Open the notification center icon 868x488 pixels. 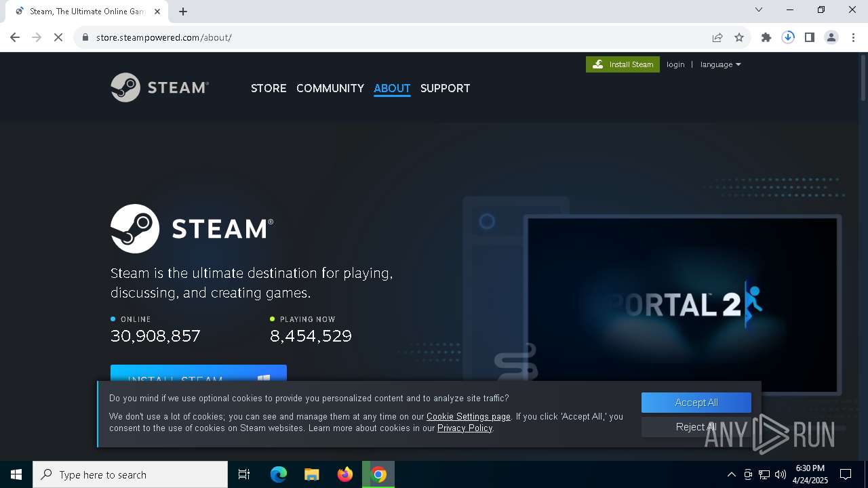(846, 474)
